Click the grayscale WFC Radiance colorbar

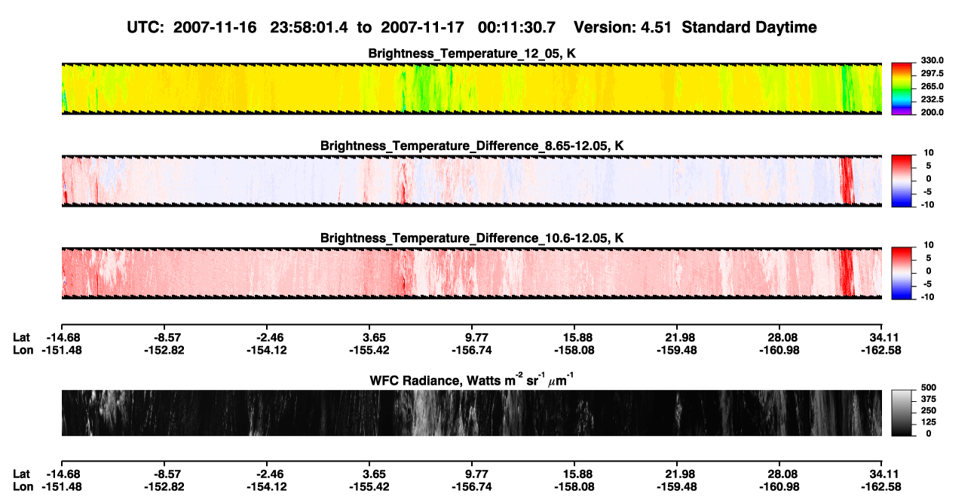tap(902, 413)
